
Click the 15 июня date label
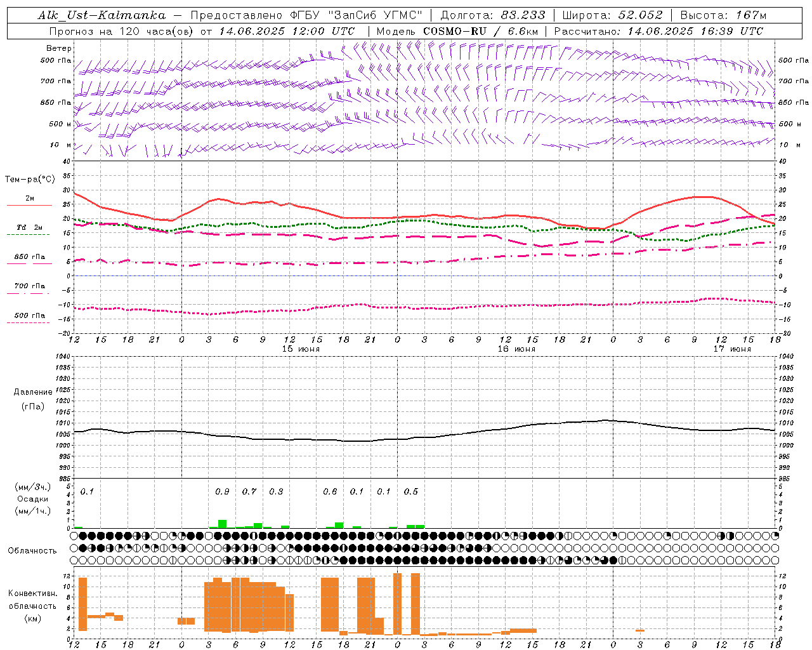[301, 349]
